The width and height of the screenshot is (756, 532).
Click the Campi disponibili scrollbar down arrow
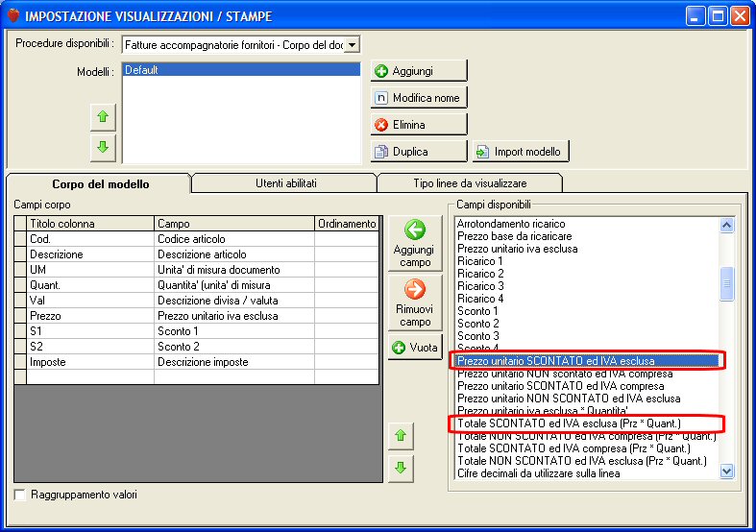pyautogui.click(x=726, y=471)
